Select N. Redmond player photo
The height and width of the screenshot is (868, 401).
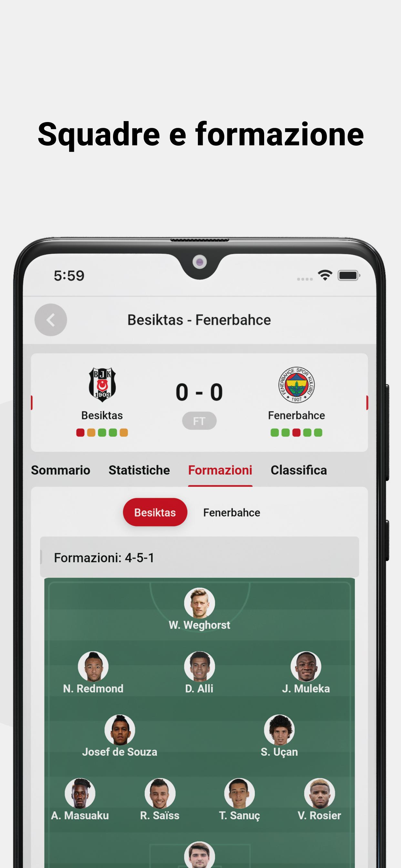click(x=93, y=666)
